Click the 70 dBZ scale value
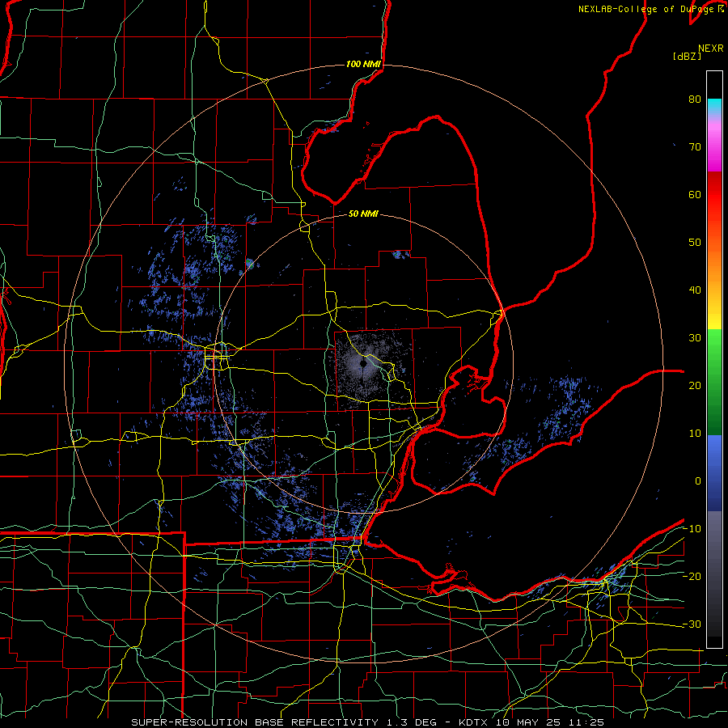 [695, 147]
